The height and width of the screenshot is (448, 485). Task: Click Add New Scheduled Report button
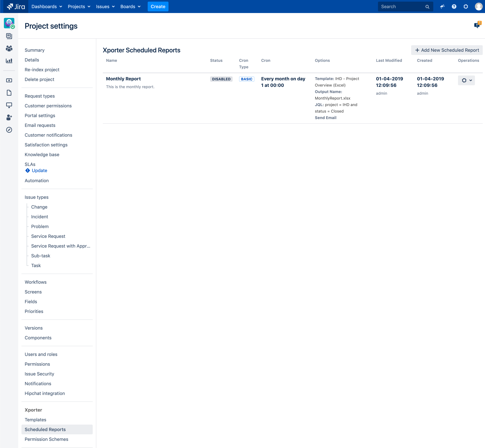click(x=447, y=50)
